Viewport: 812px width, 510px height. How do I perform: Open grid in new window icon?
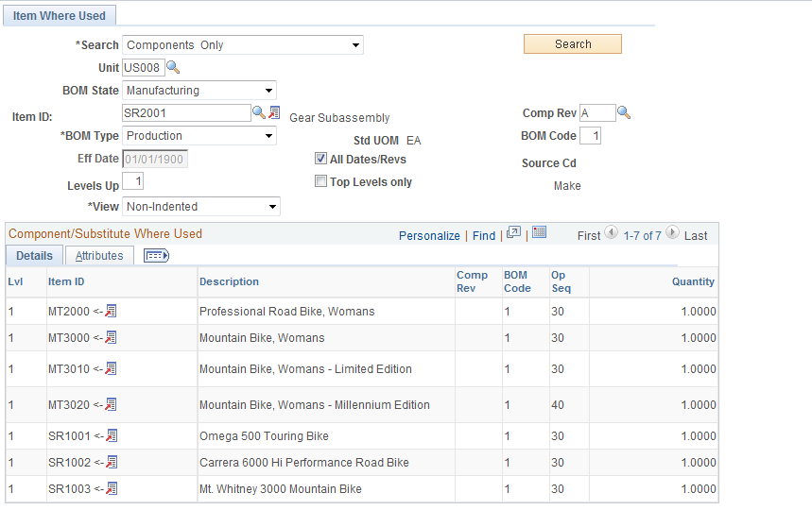coord(513,232)
